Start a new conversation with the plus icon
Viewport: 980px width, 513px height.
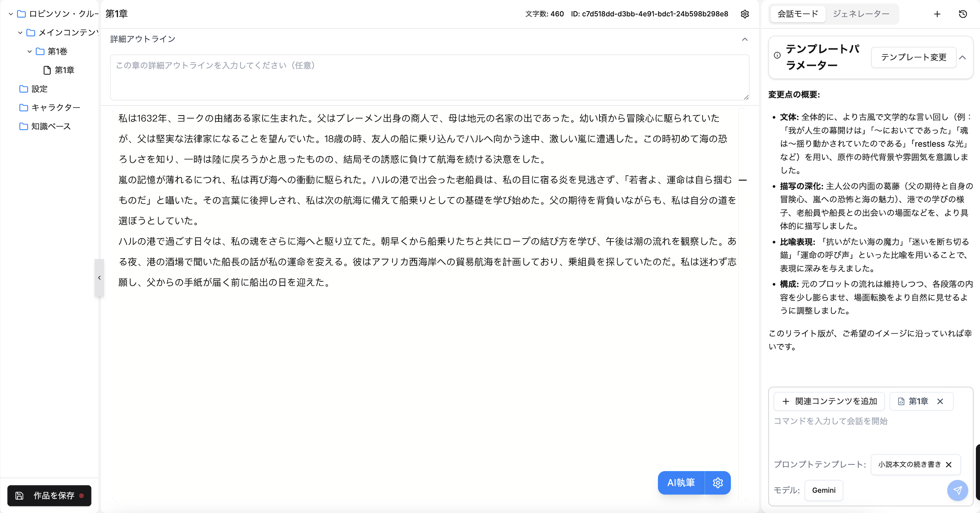point(937,14)
